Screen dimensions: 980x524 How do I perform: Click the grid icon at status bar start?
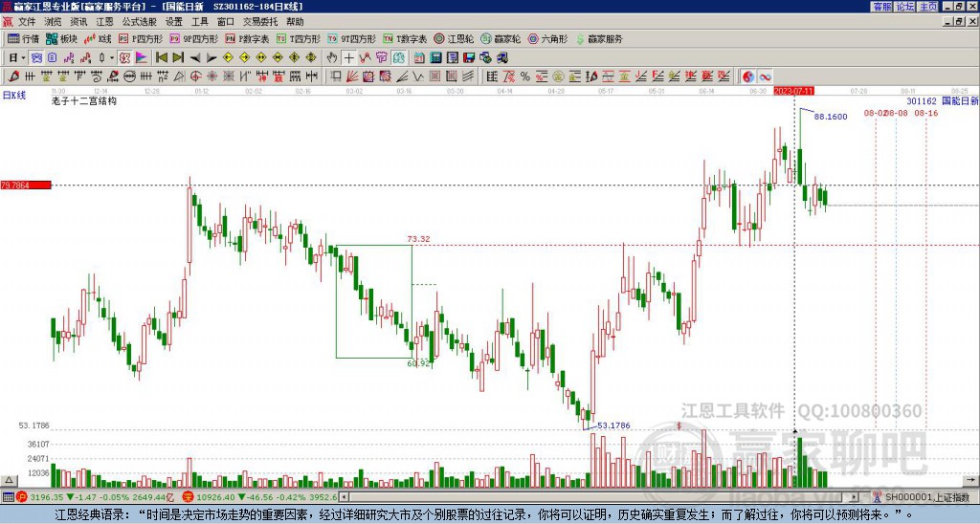(8, 497)
